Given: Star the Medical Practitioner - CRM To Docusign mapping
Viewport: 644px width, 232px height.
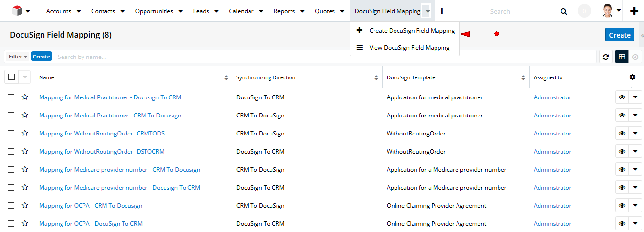Looking at the screenshot, I should [x=25, y=115].
